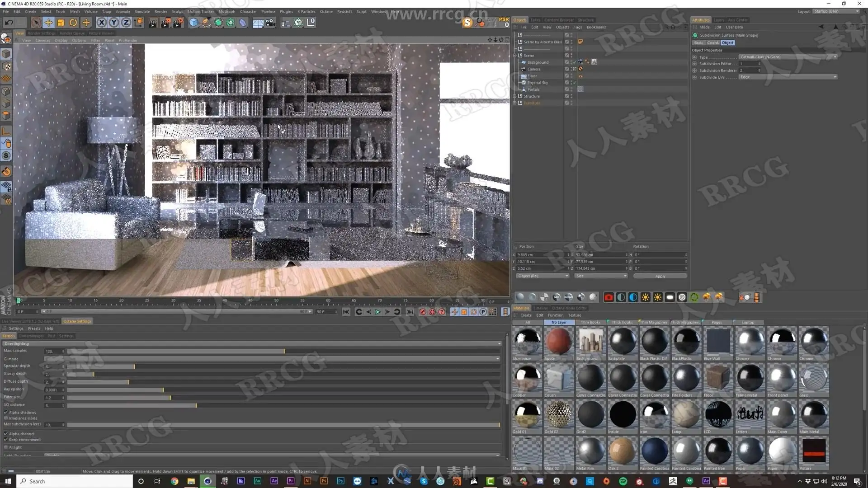Click the Apply button in coordinates
This screenshot has width=868, height=488.
click(660, 276)
